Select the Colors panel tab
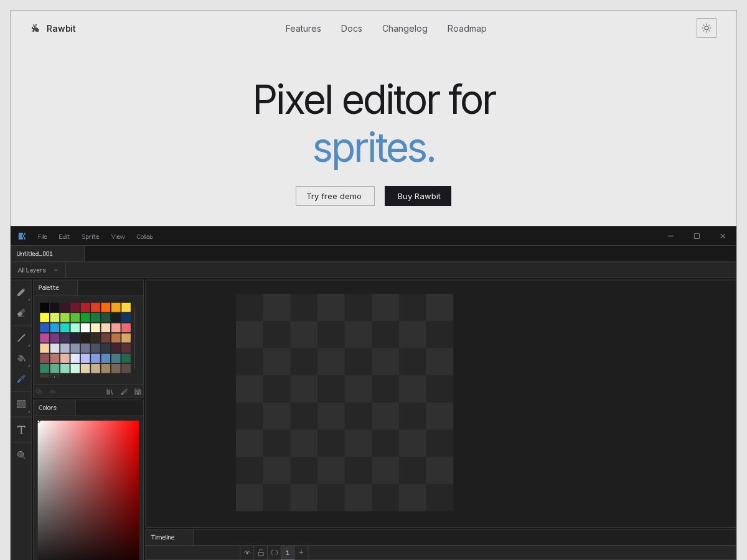The height and width of the screenshot is (560, 747). tap(54, 408)
